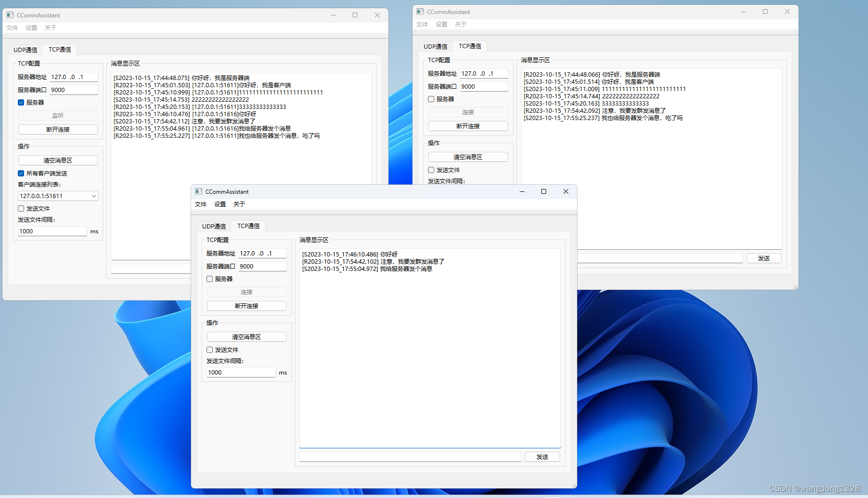Click 发送 button in the right client window
This screenshot has width=868, height=498.
(x=764, y=258)
